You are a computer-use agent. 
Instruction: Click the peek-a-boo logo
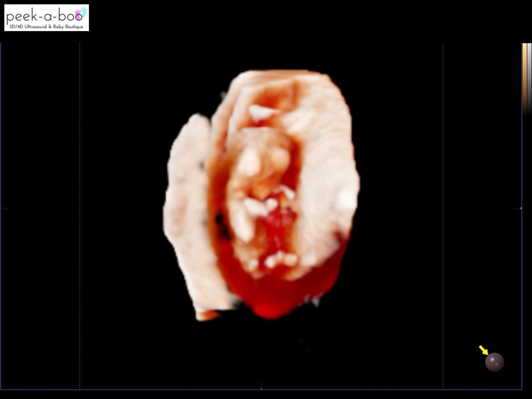[x=46, y=18]
